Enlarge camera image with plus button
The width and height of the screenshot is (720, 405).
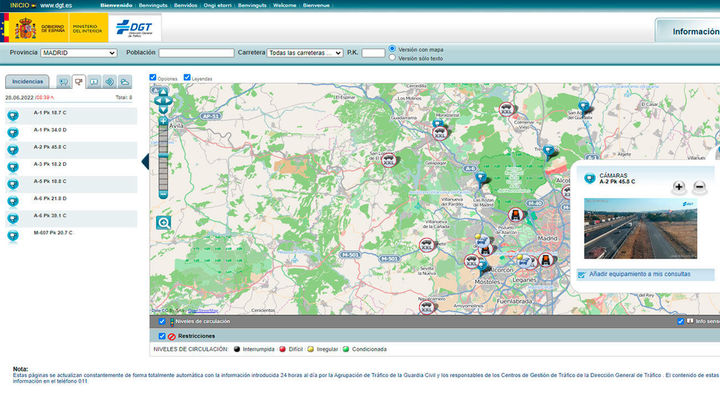[679, 187]
